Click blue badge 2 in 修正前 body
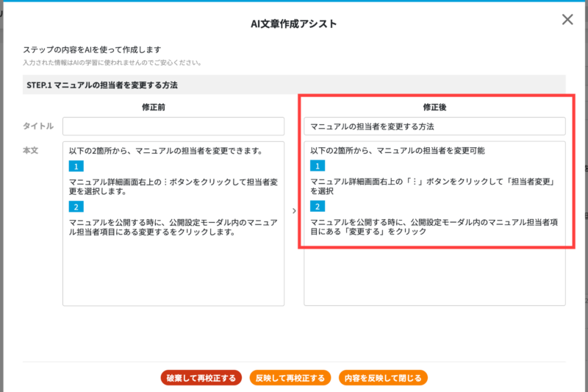Image resolution: width=588 pixels, height=392 pixels. tap(76, 207)
